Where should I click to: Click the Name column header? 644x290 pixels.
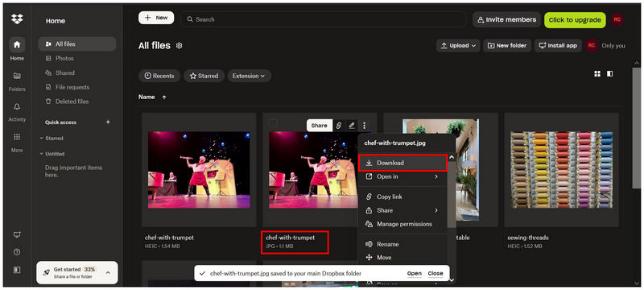click(147, 97)
